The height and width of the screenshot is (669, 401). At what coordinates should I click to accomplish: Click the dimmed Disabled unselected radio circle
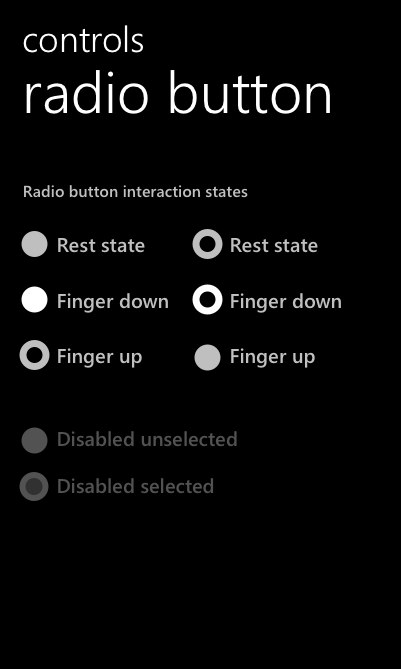(34, 440)
